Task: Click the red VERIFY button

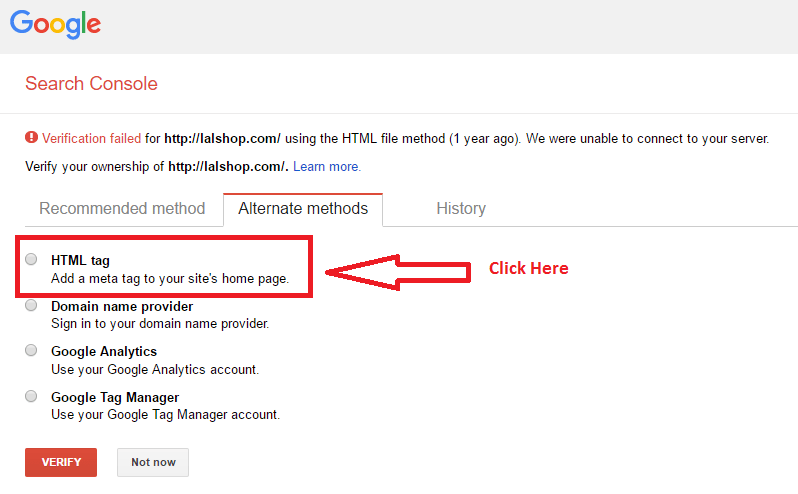Action: click(x=61, y=462)
